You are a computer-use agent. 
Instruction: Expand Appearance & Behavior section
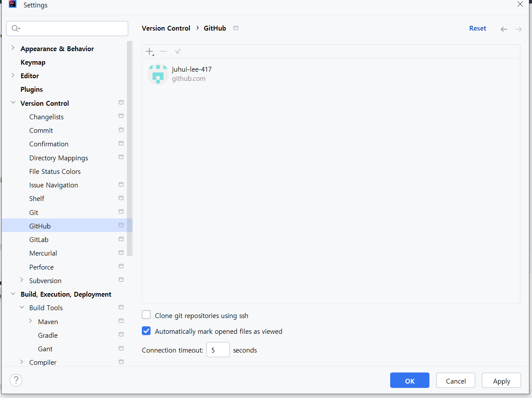point(13,48)
